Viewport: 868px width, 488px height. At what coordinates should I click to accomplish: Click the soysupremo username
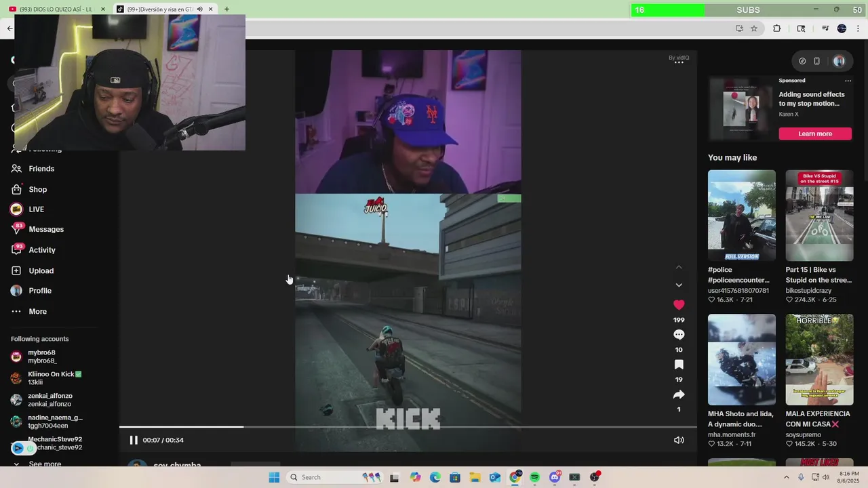tap(804, 435)
